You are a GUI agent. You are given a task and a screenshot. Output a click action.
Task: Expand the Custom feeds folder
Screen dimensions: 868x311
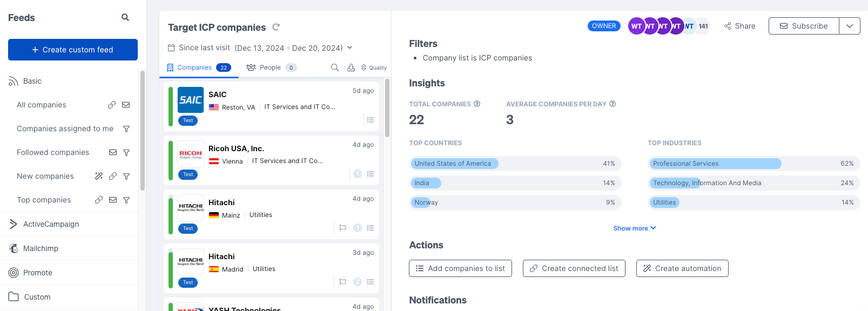[69, 297]
